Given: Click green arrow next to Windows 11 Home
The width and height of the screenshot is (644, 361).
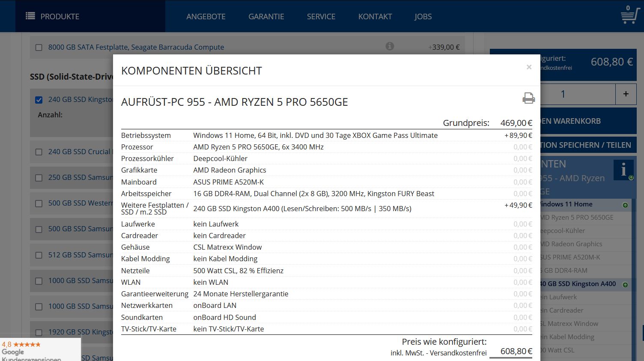Looking at the screenshot, I should click(625, 205).
